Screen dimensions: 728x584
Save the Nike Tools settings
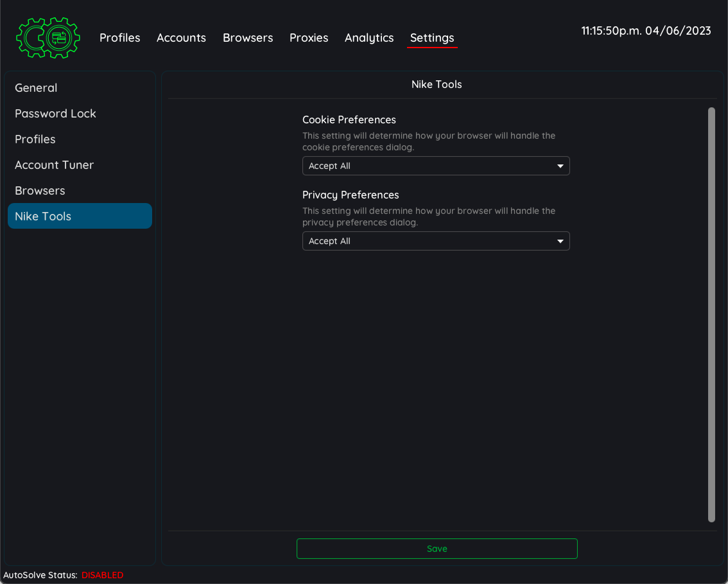click(437, 549)
